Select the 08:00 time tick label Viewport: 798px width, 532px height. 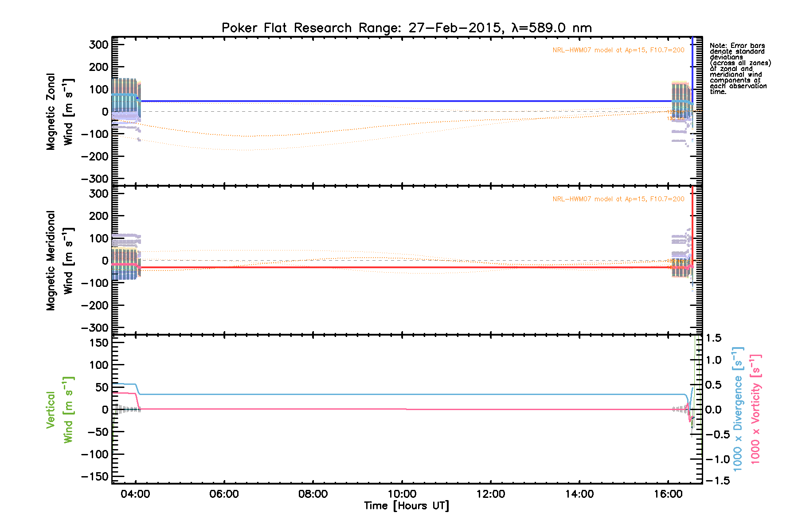pos(313,494)
